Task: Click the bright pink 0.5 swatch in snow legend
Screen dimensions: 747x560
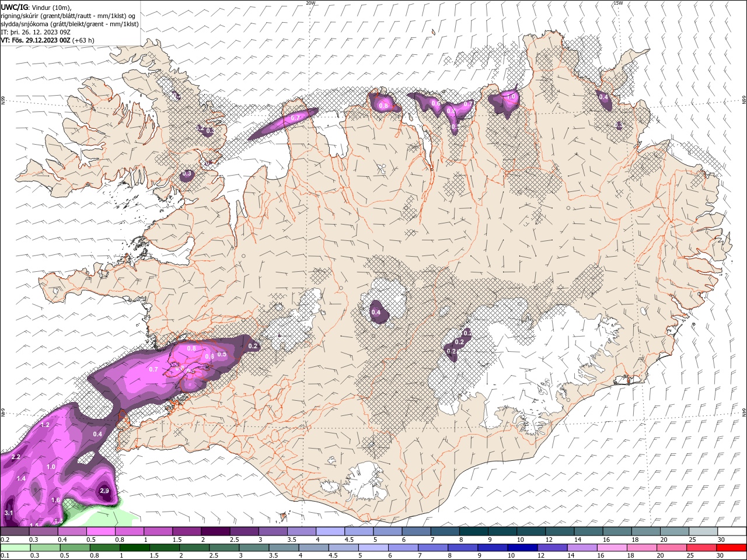Action: coord(100,531)
